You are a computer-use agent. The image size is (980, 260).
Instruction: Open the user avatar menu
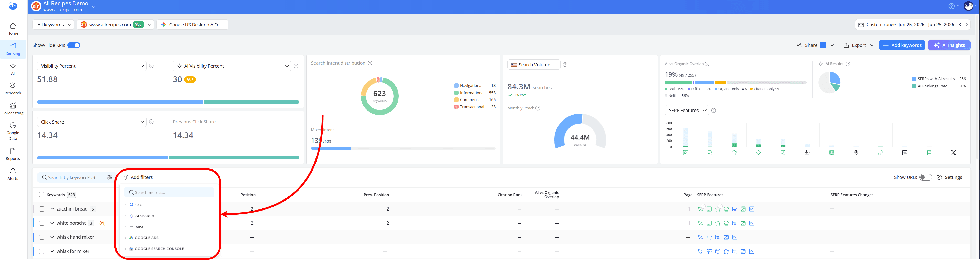968,6
